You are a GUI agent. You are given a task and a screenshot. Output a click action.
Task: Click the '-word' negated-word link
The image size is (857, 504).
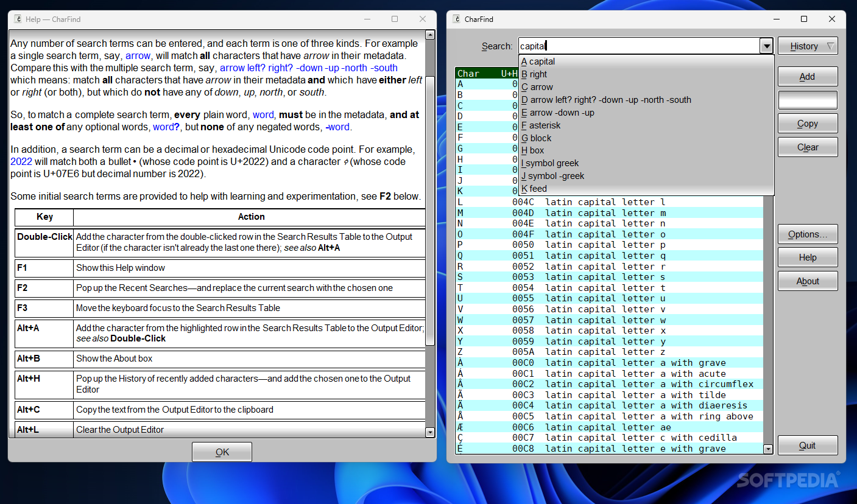click(x=337, y=127)
